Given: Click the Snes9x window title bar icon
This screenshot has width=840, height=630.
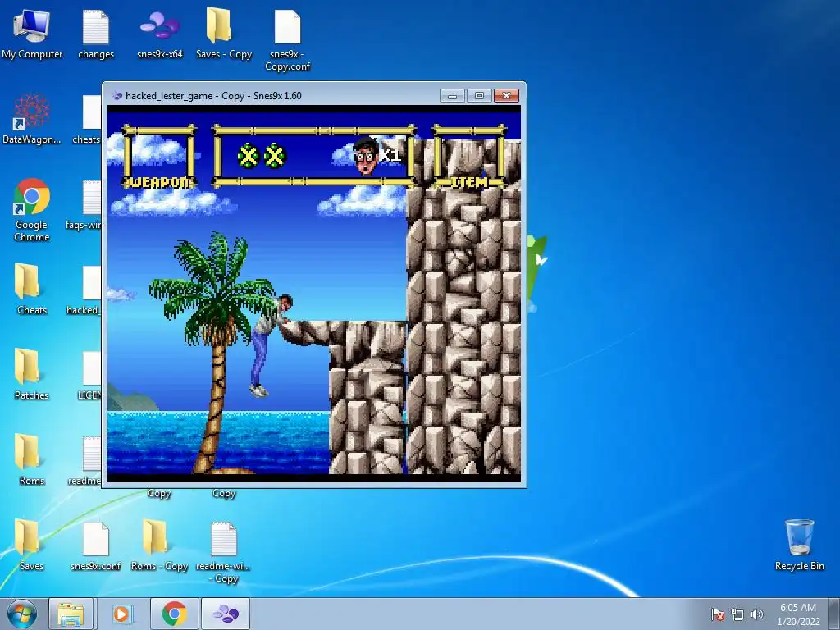Looking at the screenshot, I should pos(116,96).
